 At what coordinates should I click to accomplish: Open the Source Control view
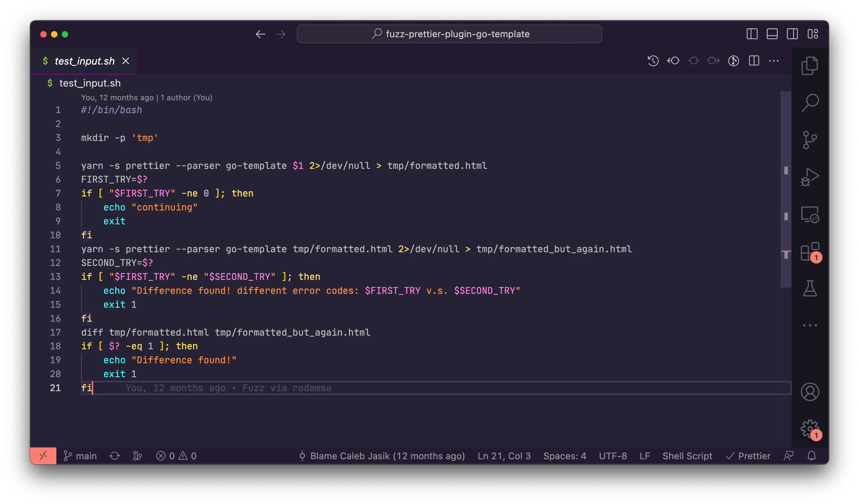tap(810, 140)
